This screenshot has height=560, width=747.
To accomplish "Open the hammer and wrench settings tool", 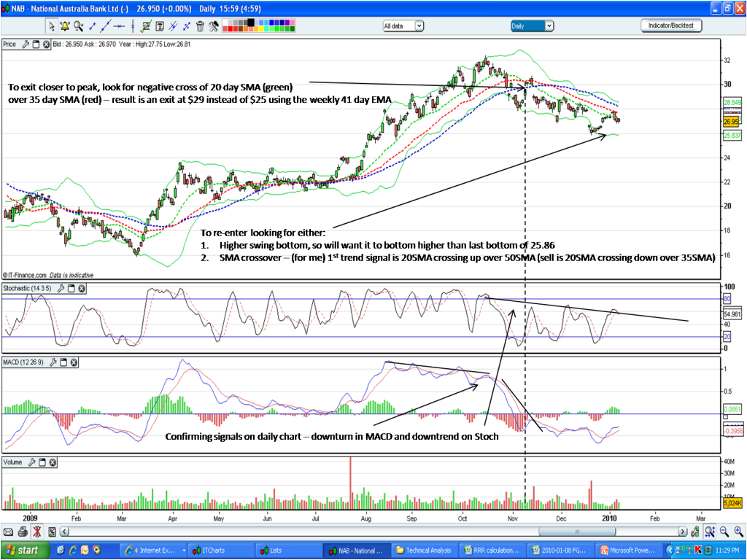I will tap(214, 26).
